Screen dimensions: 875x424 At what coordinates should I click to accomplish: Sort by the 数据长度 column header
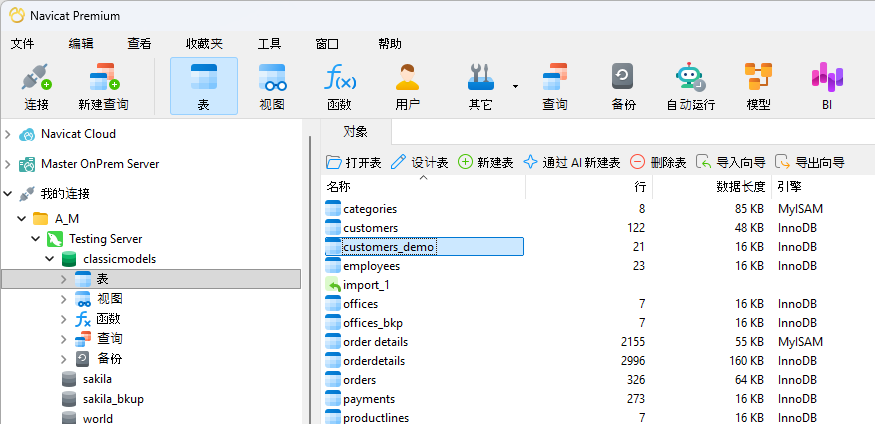[x=712, y=187]
